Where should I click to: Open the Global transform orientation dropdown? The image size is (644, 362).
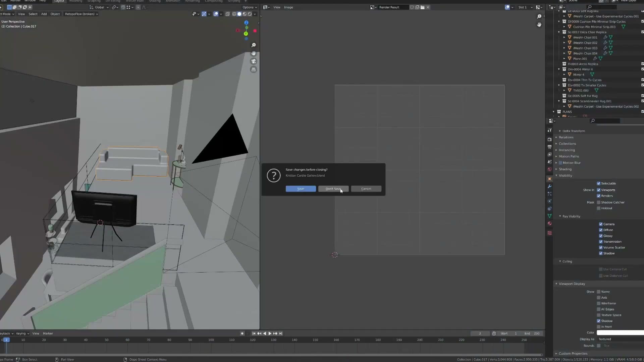[x=99, y=7]
